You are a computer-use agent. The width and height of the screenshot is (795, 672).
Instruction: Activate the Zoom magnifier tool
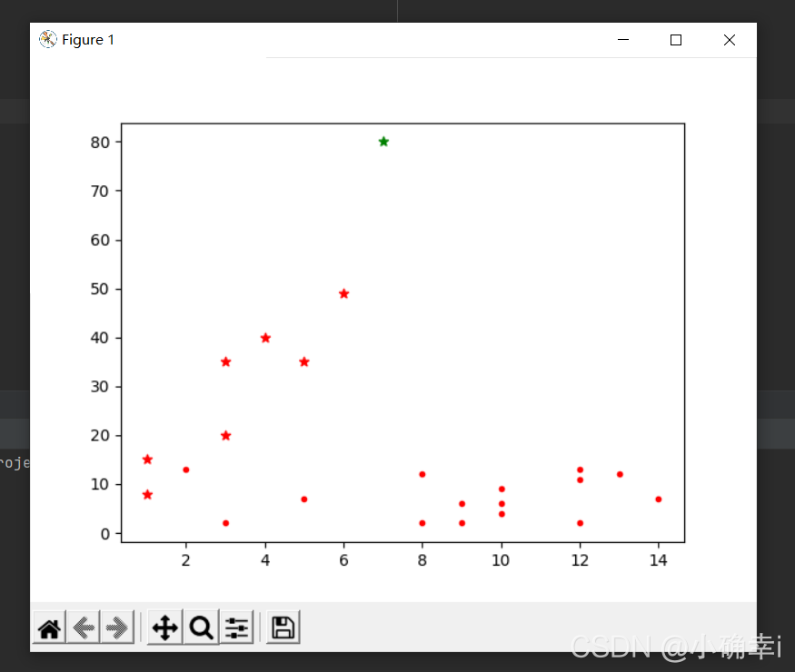(202, 628)
